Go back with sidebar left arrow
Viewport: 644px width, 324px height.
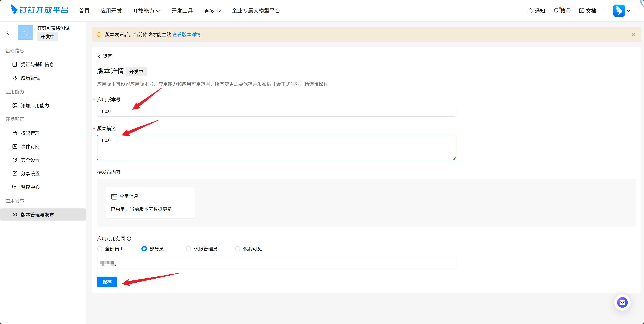(8, 33)
